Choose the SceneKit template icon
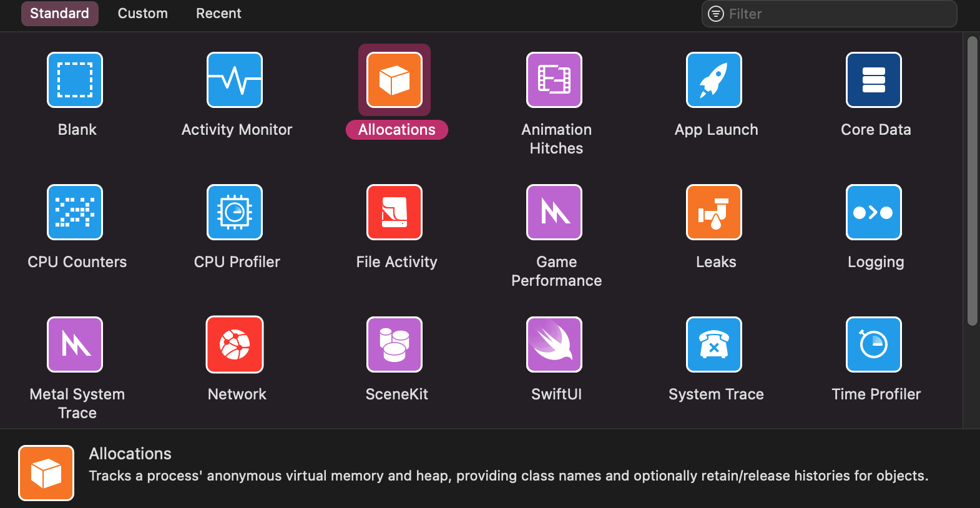This screenshot has width=980, height=508. click(x=394, y=344)
